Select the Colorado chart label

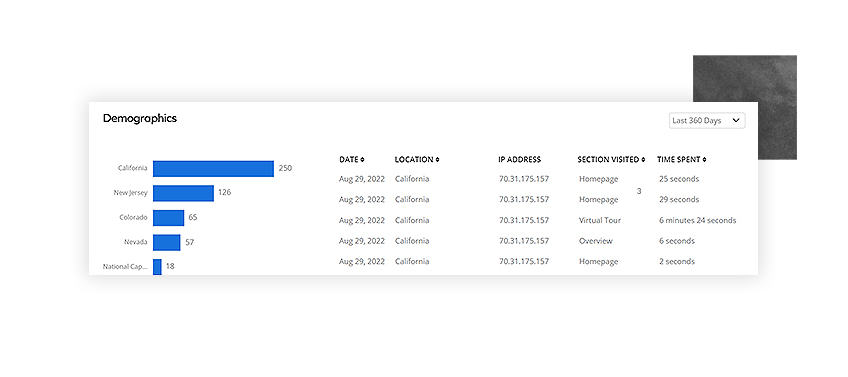tap(133, 217)
